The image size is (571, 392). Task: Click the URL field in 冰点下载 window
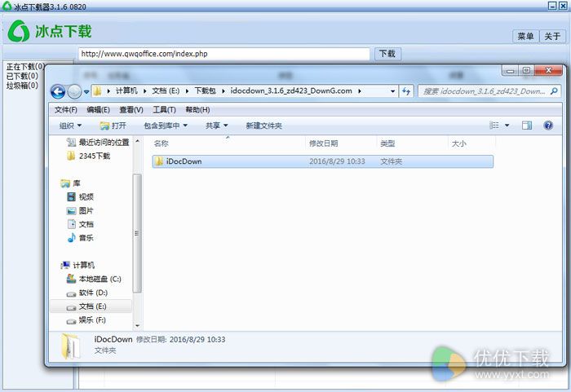click(x=224, y=54)
